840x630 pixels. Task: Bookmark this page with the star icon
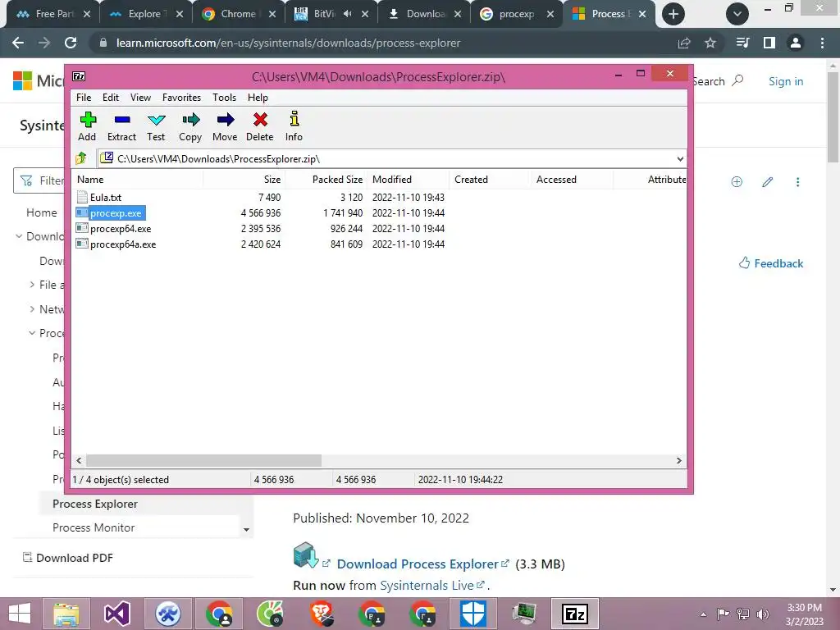710,43
